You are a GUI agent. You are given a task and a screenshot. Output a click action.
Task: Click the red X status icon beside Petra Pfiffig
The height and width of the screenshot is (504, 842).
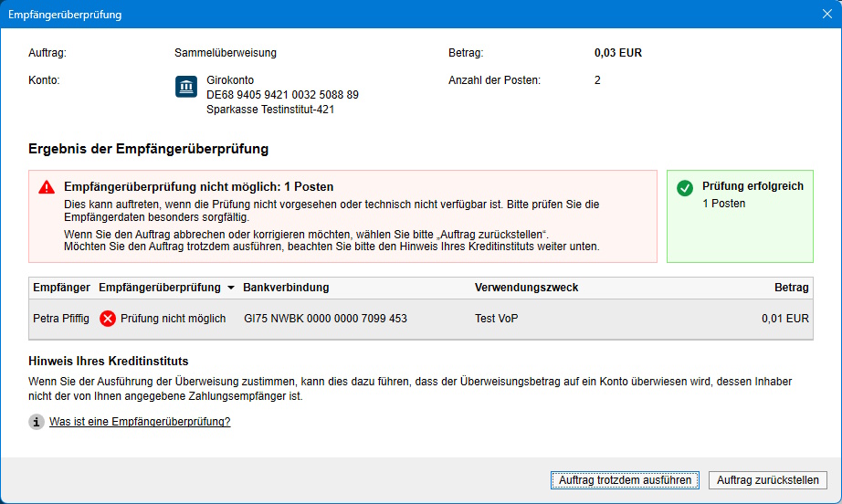[x=108, y=319]
